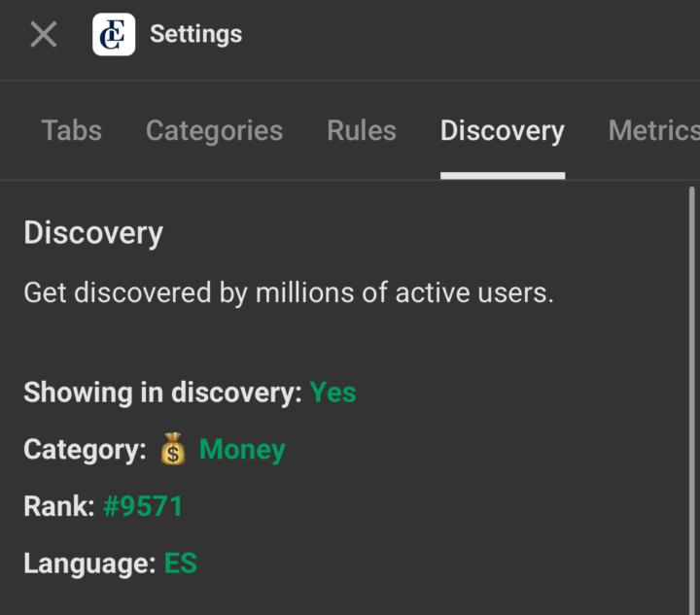The height and width of the screenshot is (615, 700).
Task: Click the rank value #9571
Action: tap(143, 506)
